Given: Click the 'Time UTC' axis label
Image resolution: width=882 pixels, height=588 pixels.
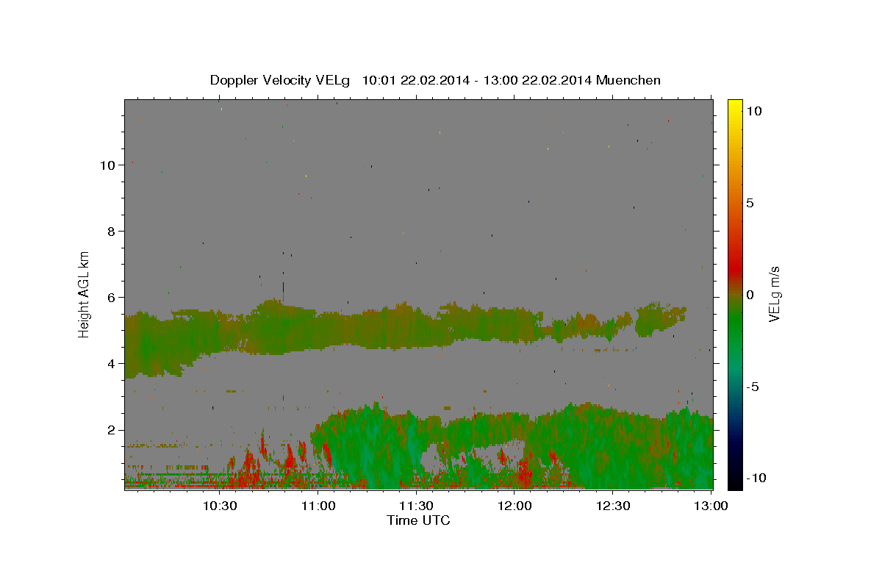Looking at the screenshot, I should (x=418, y=520).
